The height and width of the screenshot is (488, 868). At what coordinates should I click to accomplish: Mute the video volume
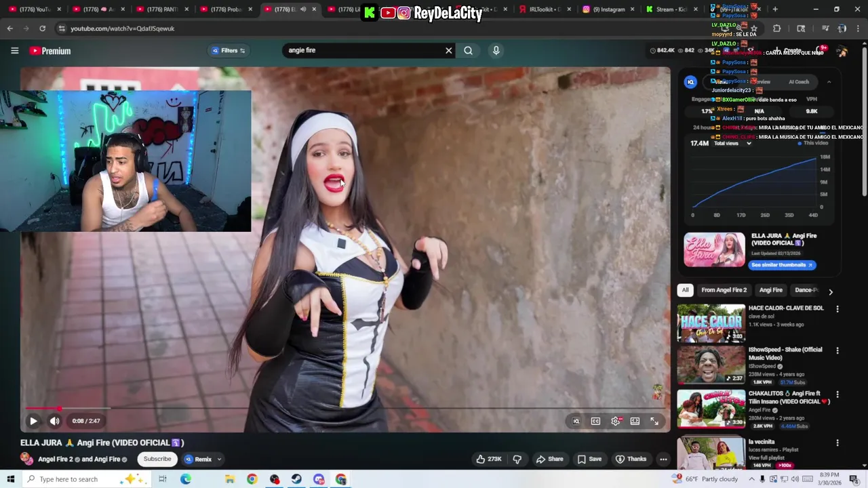click(x=54, y=421)
